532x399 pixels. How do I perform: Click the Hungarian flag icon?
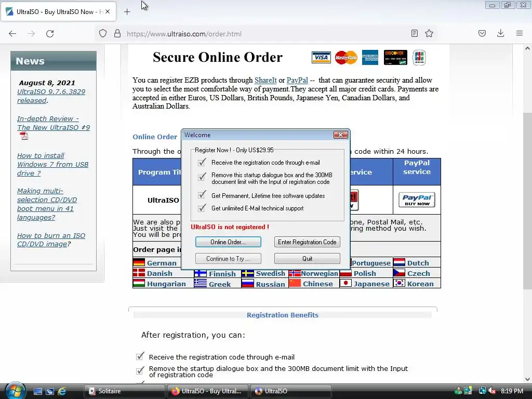(x=139, y=284)
